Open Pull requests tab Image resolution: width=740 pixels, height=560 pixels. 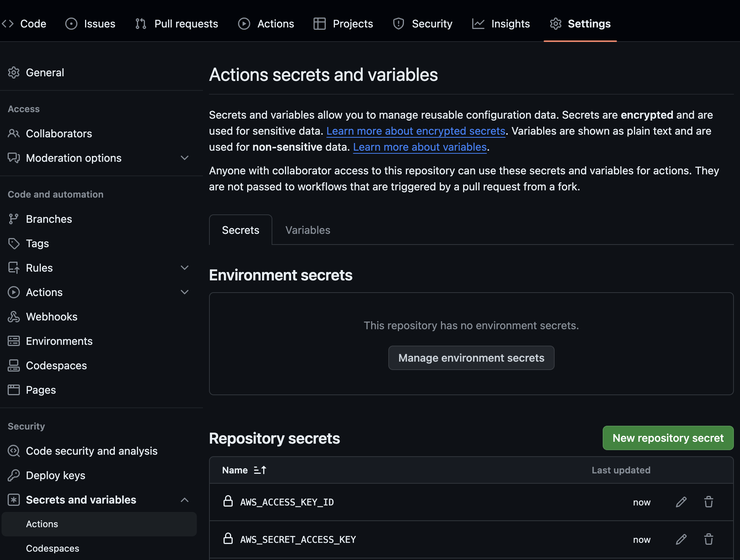177,24
